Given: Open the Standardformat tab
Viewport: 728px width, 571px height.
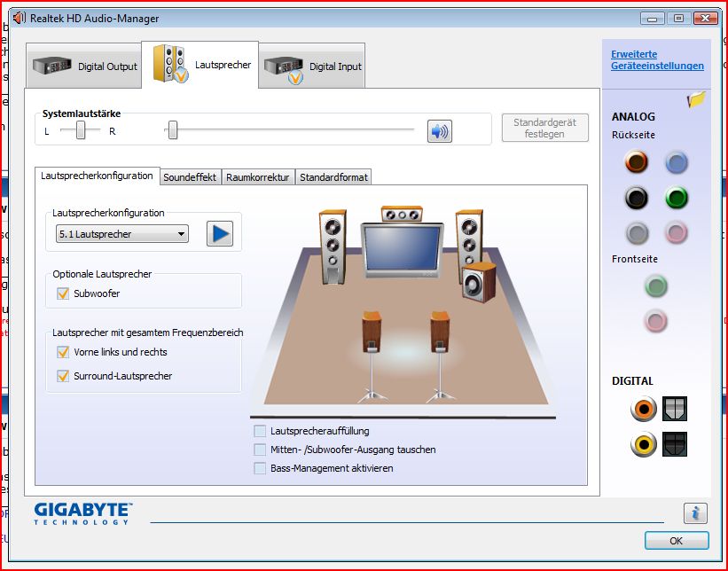Looking at the screenshot, I should point(333,177).
